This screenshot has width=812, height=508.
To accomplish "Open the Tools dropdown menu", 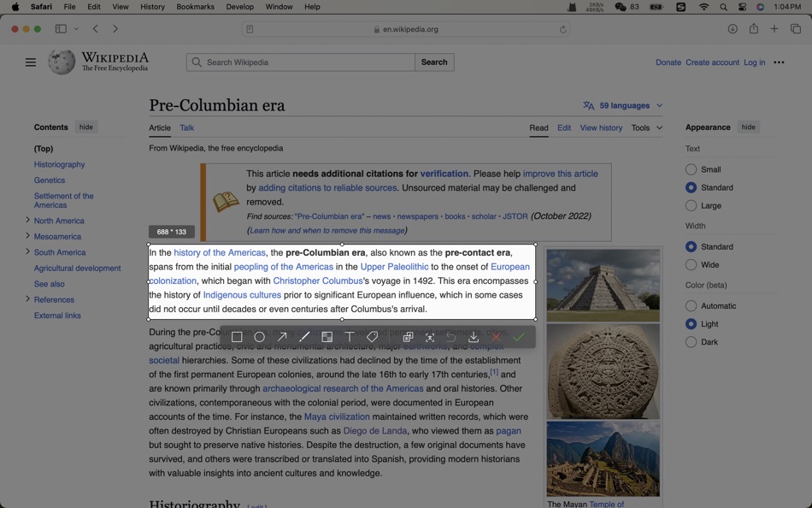I will point(646,127).
